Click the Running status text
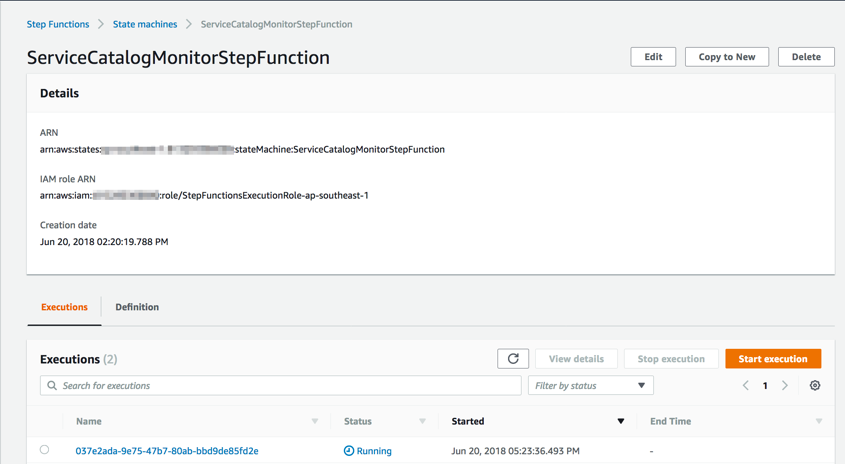This screenshot has height=464, width=845. pos(374,451)
